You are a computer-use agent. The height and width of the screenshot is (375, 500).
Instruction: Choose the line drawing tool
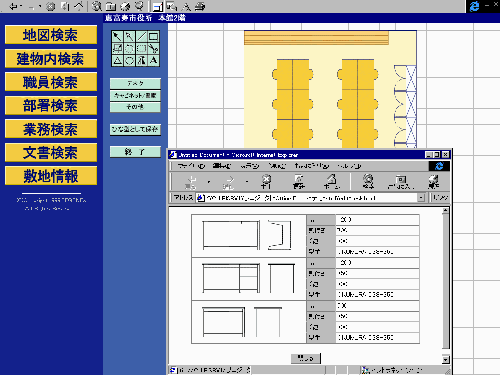pyautogui.click(x=141, y=36)
